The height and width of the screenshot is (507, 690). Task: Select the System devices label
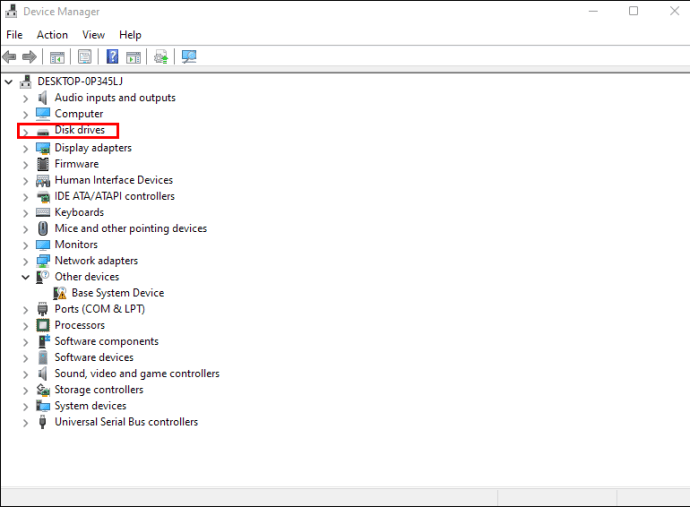coord(90,406)
